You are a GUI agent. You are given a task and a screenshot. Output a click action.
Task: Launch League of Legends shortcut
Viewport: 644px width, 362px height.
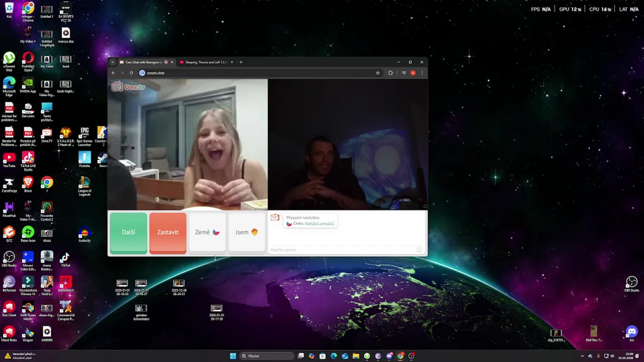click(85, 186)
